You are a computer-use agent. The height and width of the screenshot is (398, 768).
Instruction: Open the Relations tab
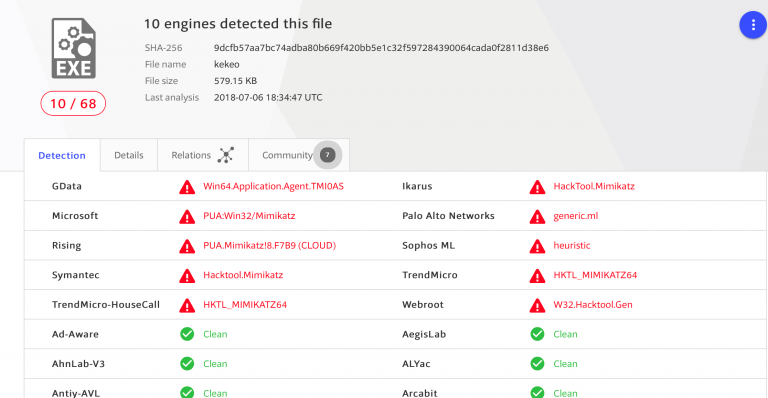pos(203,155)
